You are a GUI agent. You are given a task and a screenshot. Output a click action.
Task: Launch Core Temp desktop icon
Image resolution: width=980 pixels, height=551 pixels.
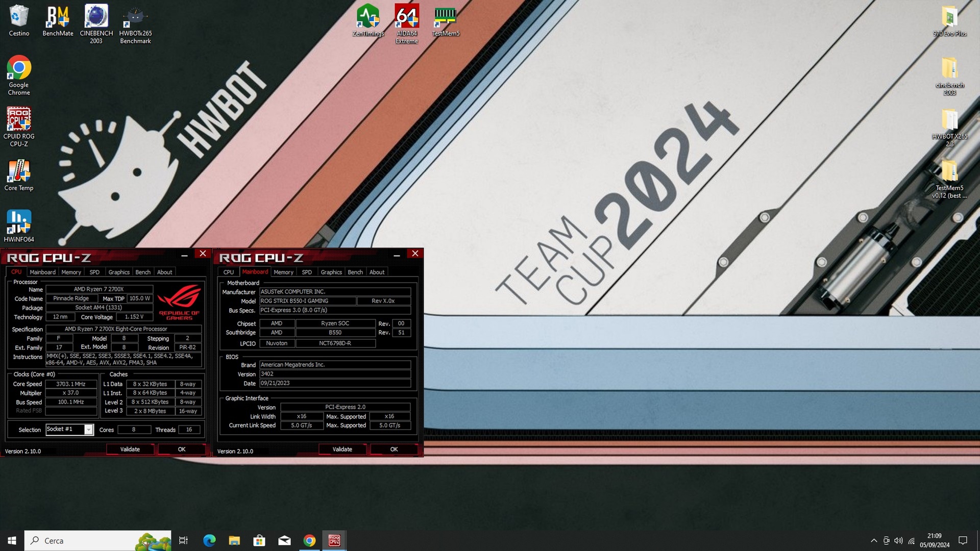(x=19, y=175)
